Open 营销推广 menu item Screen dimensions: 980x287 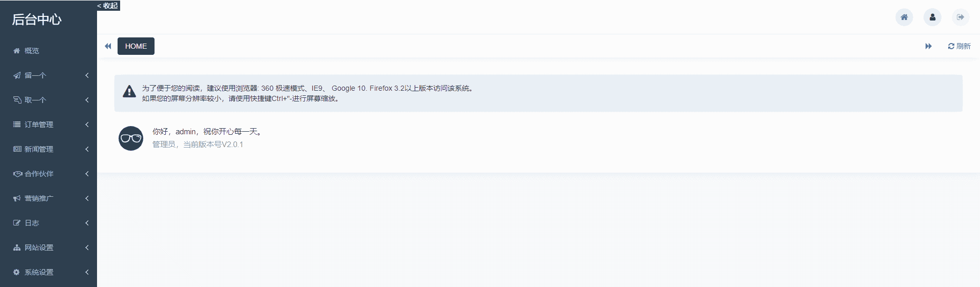coord(49,198)
